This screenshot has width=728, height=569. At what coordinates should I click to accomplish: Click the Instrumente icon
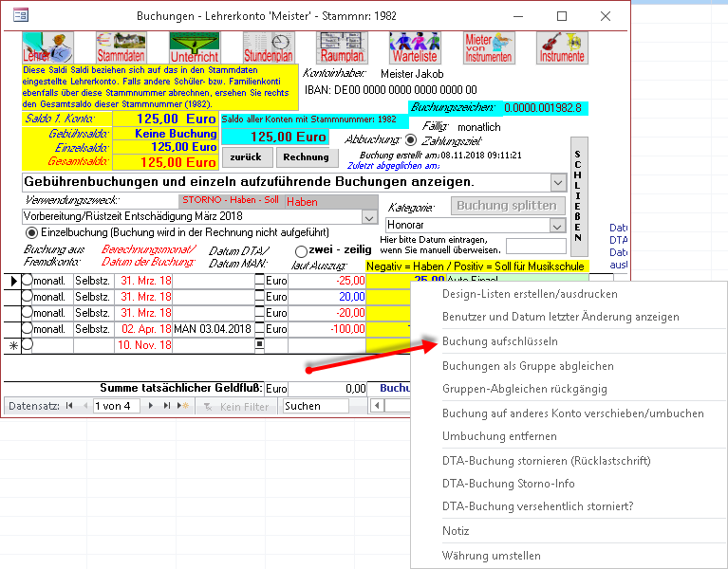tap(561, 47)
